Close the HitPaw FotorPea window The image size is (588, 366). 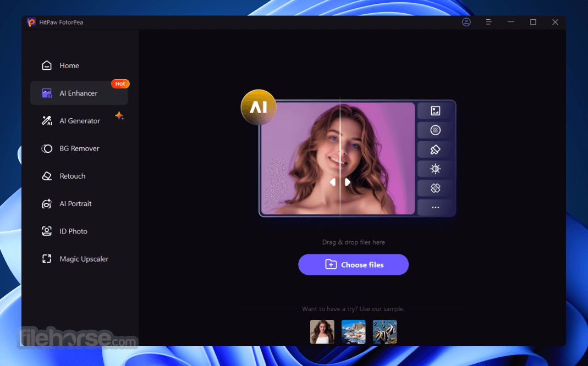pyautogui.click(x=556, y=22)
